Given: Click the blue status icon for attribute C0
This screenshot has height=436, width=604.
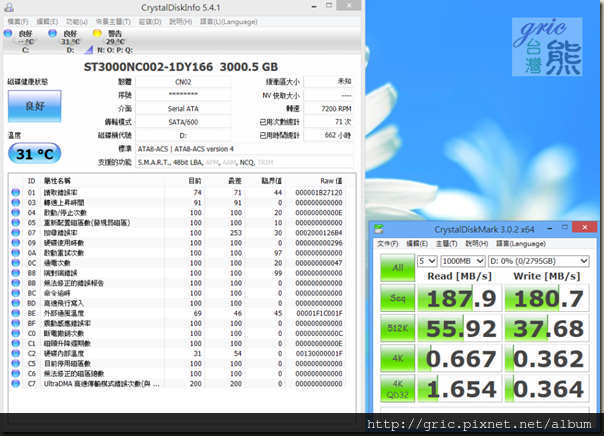Looking at the screenshot, I should pos(15,333).
